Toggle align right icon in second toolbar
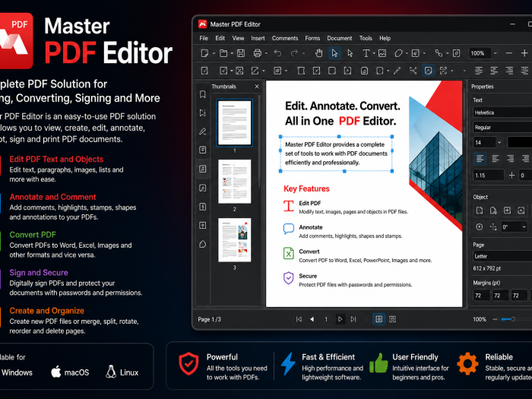Image resolution: width=532 pixels, height=399 pixels. point(509,71)
